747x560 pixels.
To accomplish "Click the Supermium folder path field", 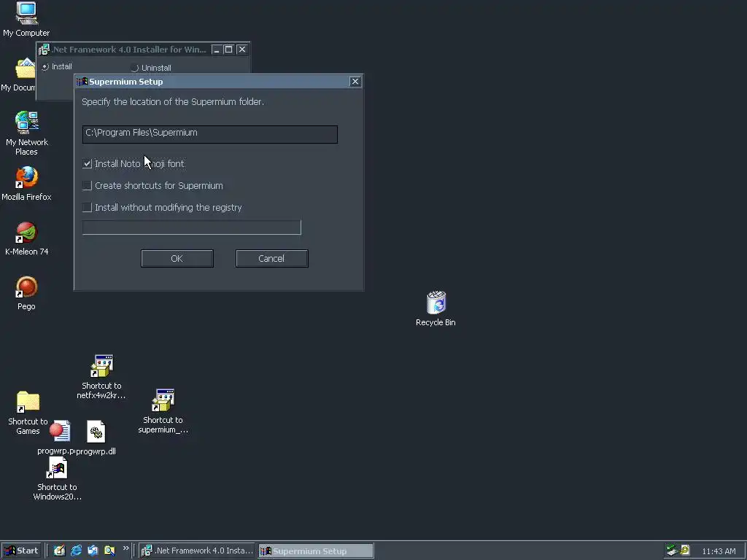I will 209,134.
